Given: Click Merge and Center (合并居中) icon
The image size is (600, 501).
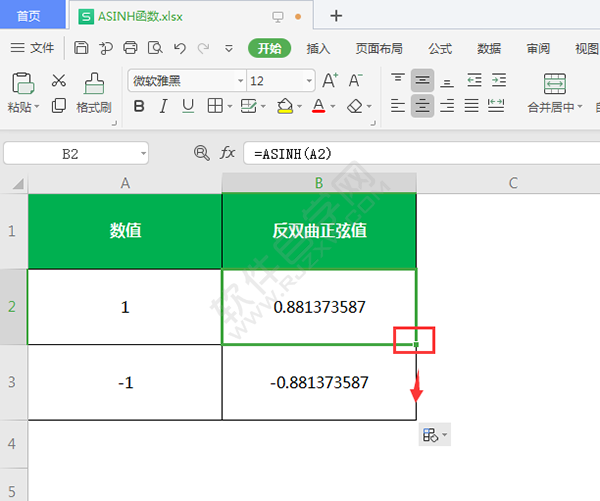Looking at the screenshot, I should [555, 84].
